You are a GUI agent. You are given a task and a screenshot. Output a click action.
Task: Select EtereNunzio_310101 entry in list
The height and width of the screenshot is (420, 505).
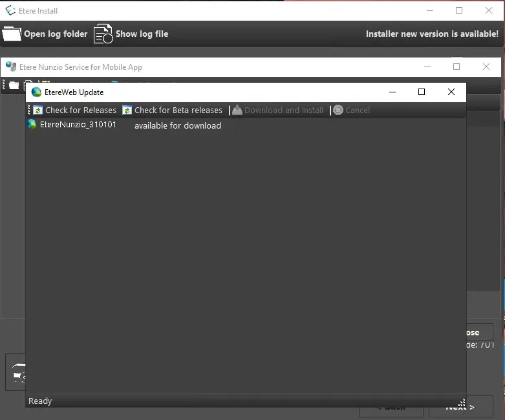[x=72, y=125]
